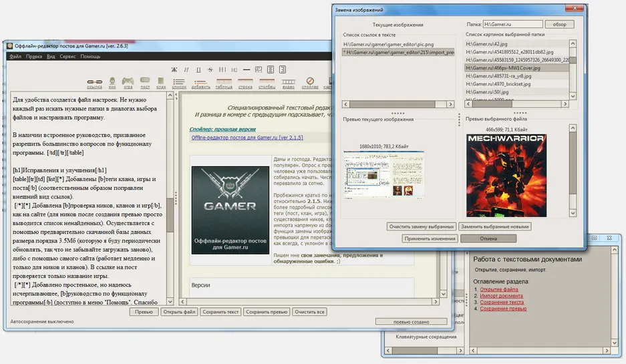Open the Файл menu

click(x=15, y=57)
